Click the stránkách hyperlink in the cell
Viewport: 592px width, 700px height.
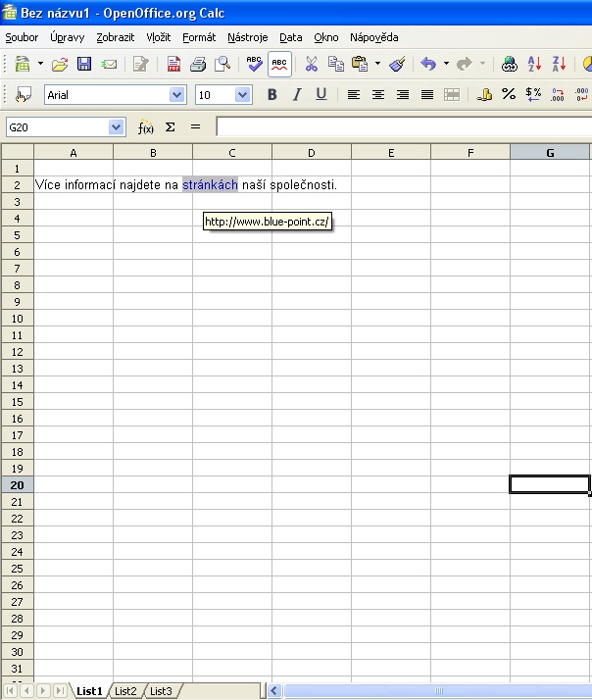click(x=210, y=184)
